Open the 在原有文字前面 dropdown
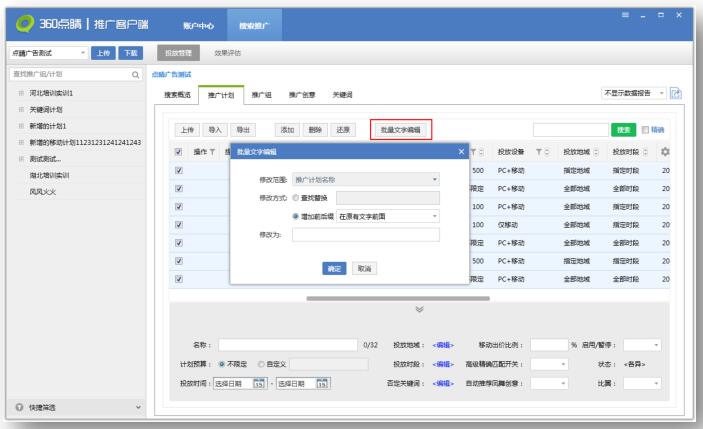 387,215
